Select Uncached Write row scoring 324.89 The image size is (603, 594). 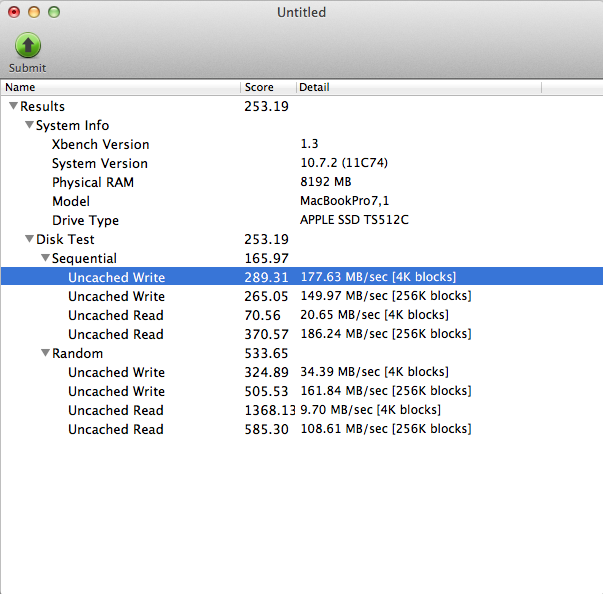point(302,372)
